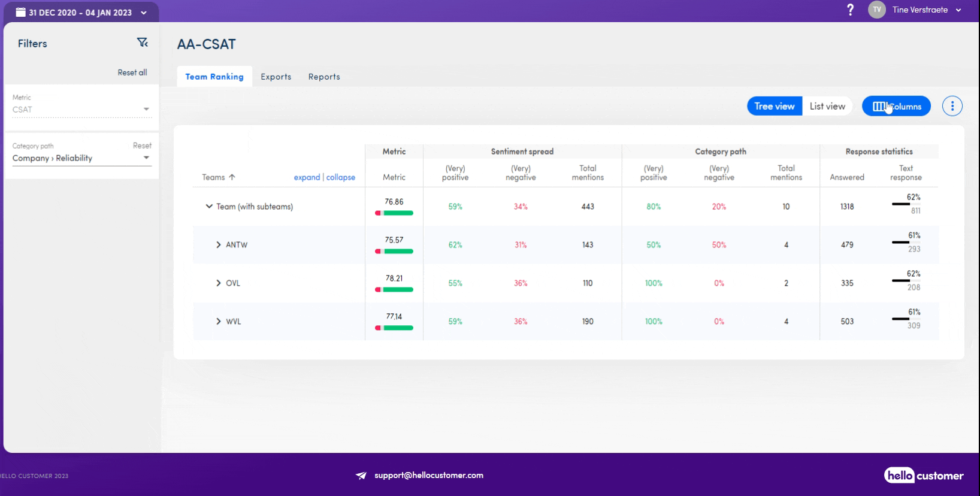Click the Reset all filters link
Screen dimensions: 980x496
pos(132,72)
